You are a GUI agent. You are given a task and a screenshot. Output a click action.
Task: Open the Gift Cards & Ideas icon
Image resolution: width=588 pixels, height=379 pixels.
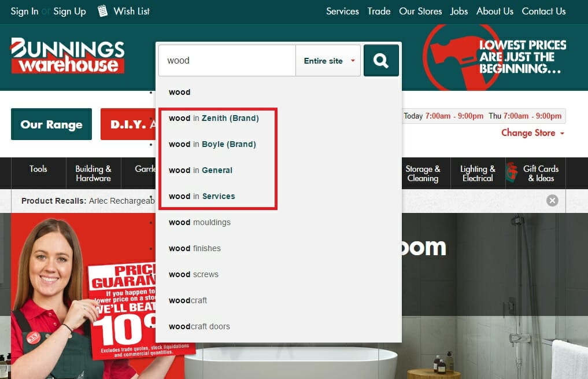(512, 173)
